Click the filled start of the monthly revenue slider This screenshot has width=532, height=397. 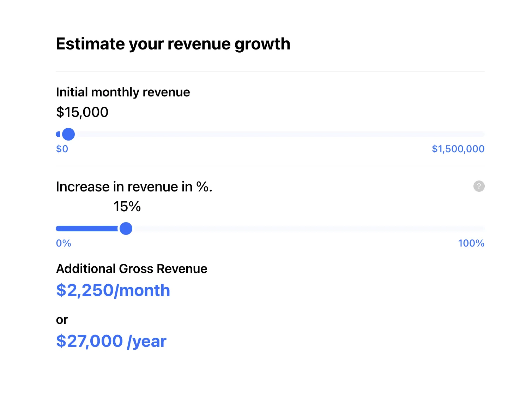point(59,134)
